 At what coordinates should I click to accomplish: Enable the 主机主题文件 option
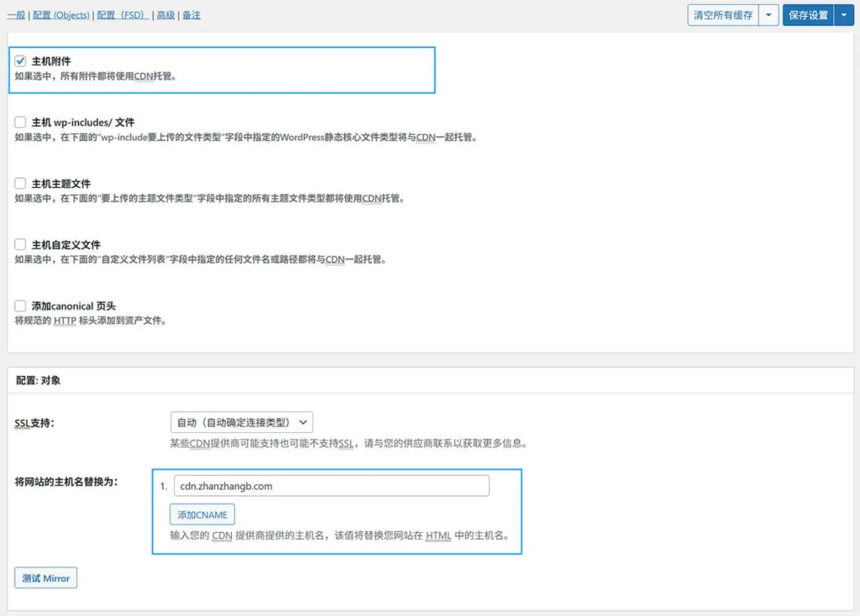coord(20,183)
